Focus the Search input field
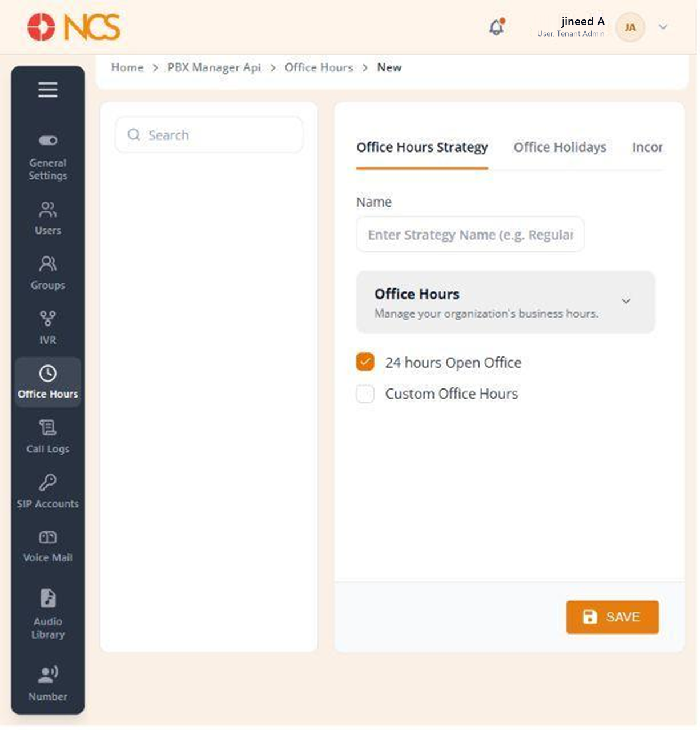This screenshot has width=700, height=730. [x=209, y=135]
